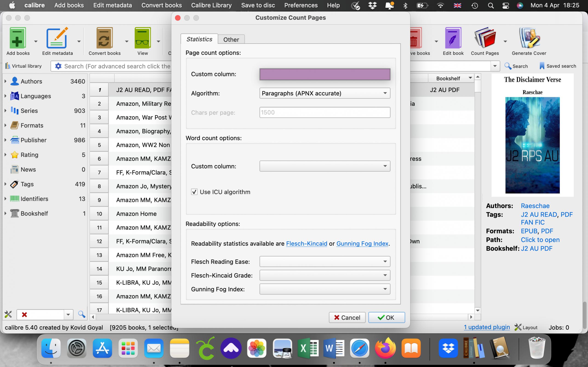Image resolution: width=588 pixels, height=367 pixels.
Task: Open Dropbox from the Dock
Action: [x=448, y=348]
